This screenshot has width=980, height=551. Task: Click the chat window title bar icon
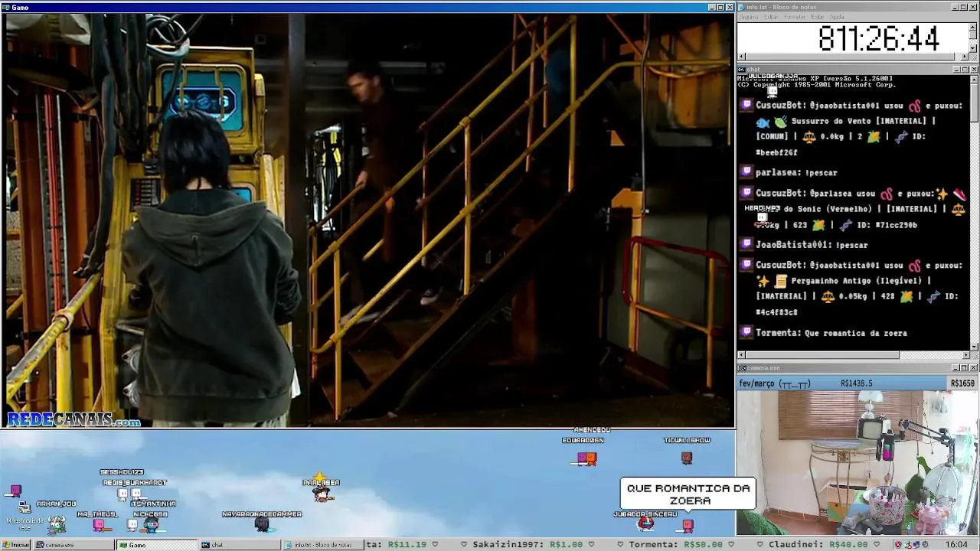pyautogui.click(x=742, y=70)
